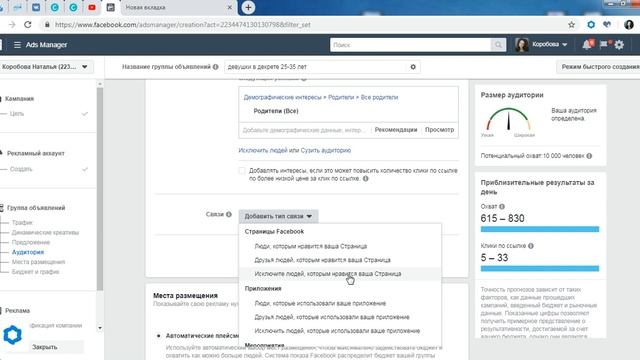Go to Места размещения in sidebar
Screen dimensions: 640x360
(38, 262)
